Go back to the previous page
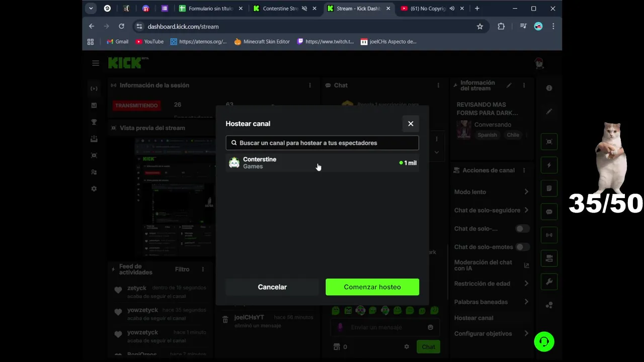The width and height of the screenshot is (644, 362). click(92, 27)
